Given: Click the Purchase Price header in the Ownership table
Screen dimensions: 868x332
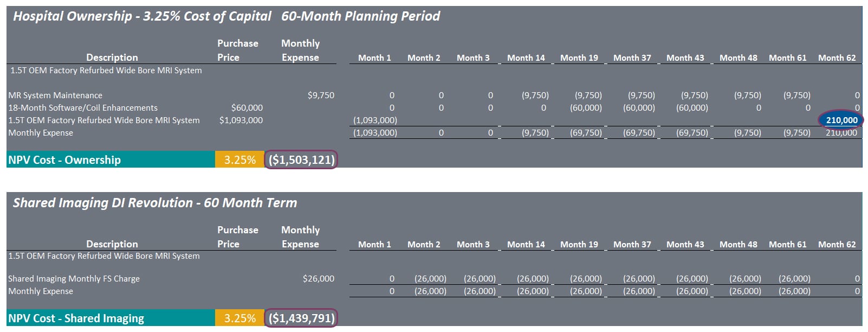Looking at the screenshot, I should coord(238,50).
